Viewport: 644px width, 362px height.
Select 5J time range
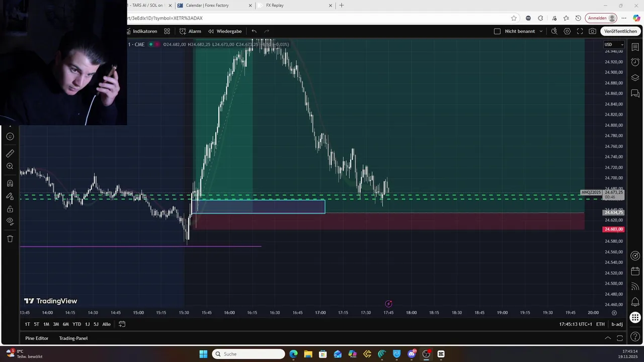coord(96,324)
